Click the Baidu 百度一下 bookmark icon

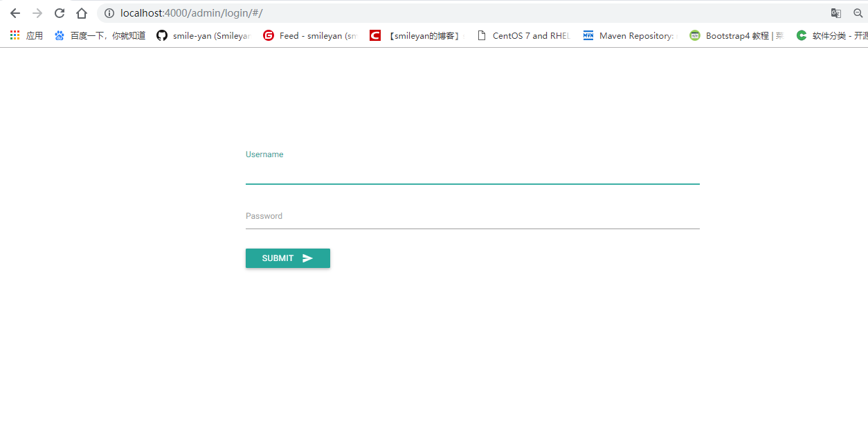(x=59, y=35)
